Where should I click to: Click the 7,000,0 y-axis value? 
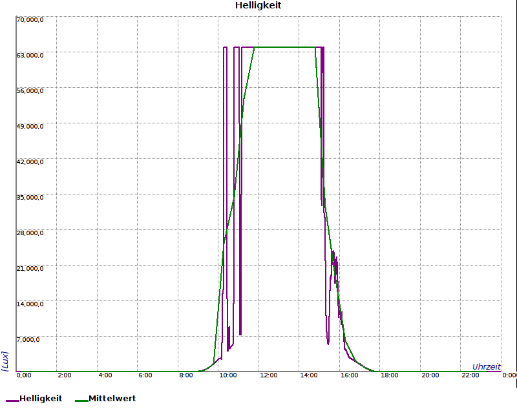click(28, 339)
